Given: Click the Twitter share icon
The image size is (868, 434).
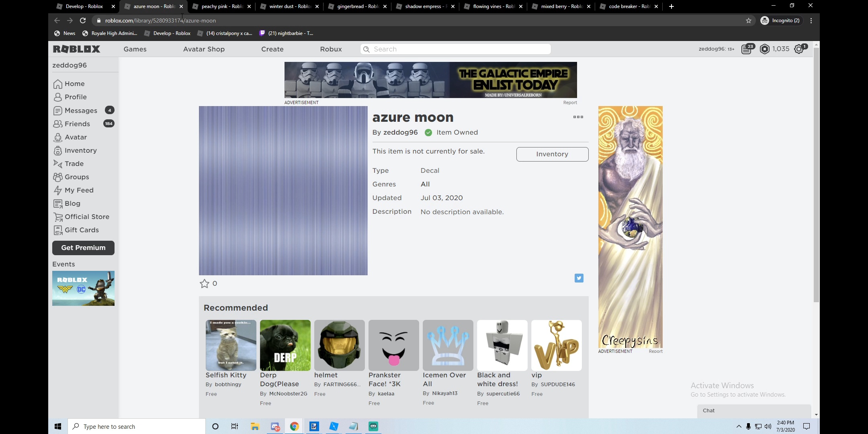Looking at the screenshot, I should pos(579,277).
